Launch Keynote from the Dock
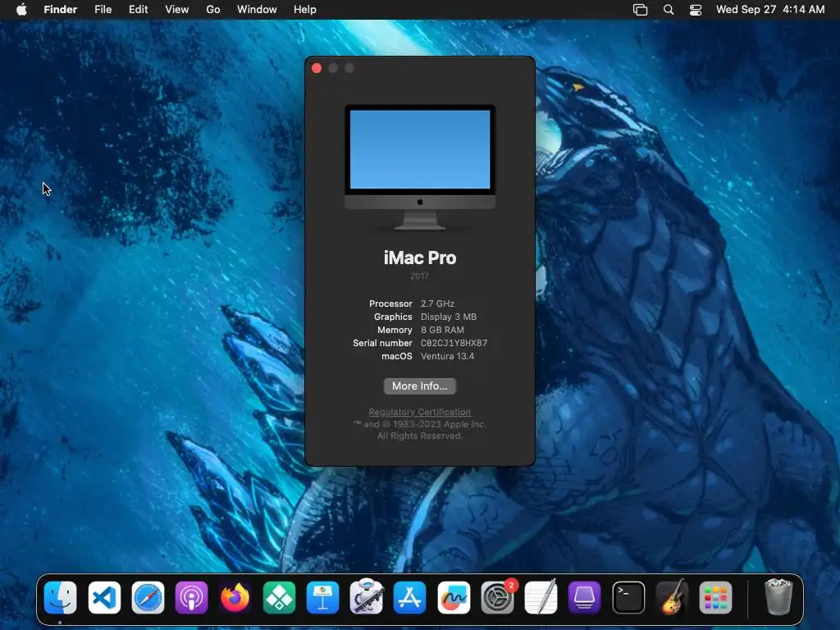840x630 pixels. 322,597
